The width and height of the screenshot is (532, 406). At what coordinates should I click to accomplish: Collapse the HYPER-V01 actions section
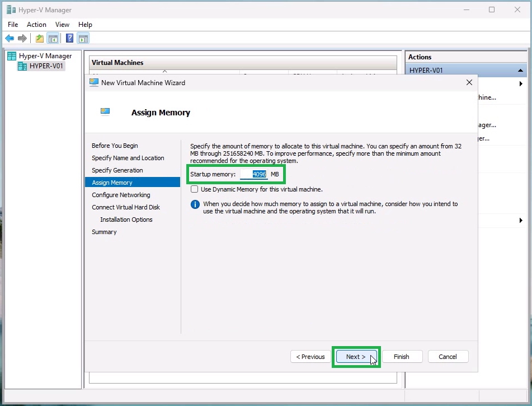(521, 71)
